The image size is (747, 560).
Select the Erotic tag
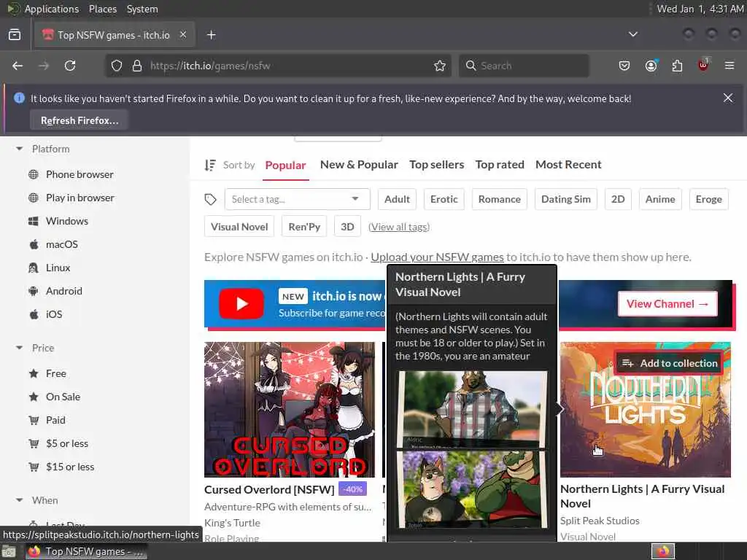click(x=444, y=199)
